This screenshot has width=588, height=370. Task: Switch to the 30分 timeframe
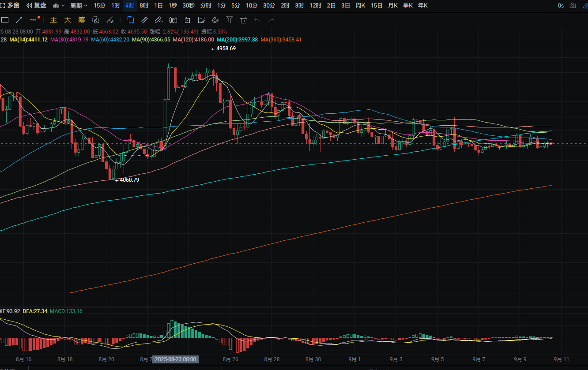269,6
